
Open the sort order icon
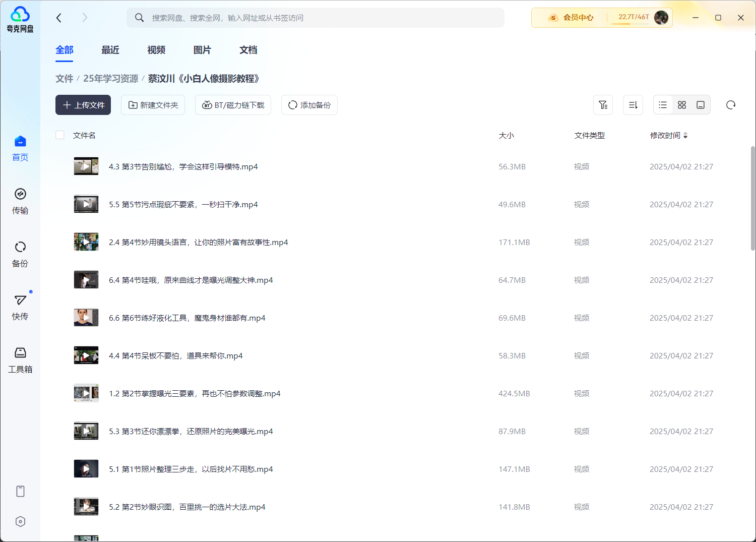coord(633,105)
